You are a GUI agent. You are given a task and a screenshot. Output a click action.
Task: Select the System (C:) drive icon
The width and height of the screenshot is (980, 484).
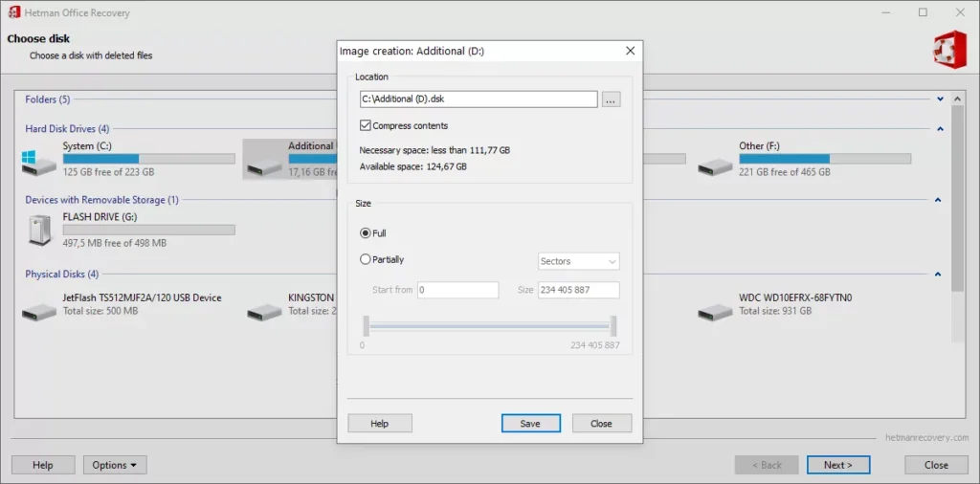[x=38, y=163]
